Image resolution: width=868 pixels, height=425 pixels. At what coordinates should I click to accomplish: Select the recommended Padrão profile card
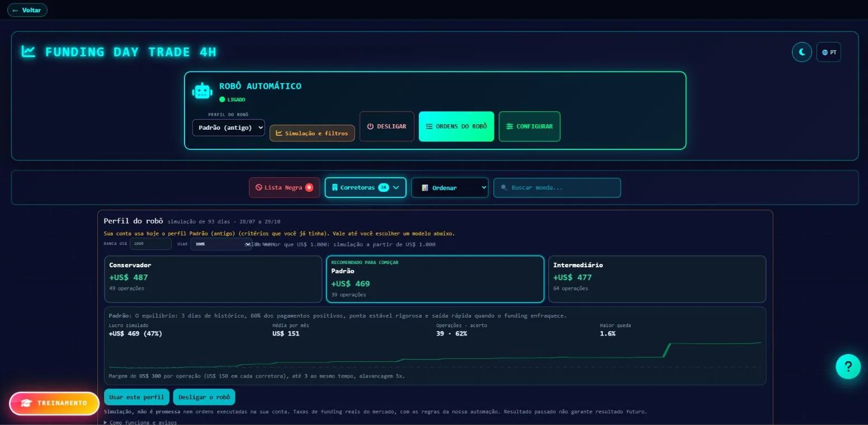tap(435, 279)
